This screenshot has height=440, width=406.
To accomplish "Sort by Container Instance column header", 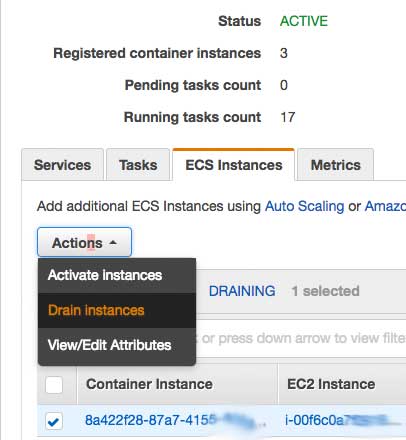I will click(x=149, y=384).
